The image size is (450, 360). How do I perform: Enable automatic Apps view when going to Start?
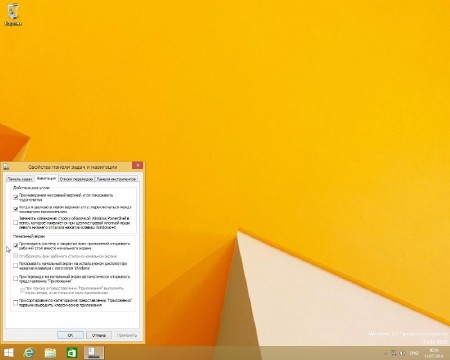click(15, 279)
